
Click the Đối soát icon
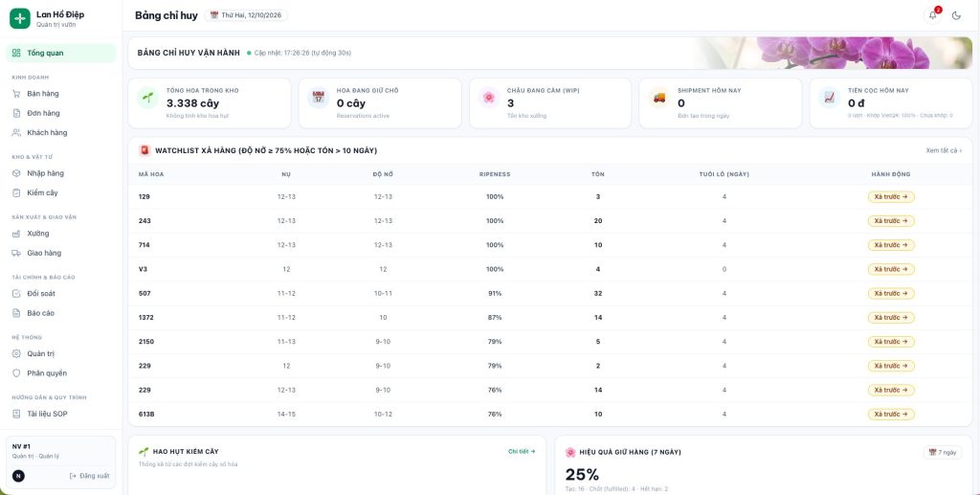point(16,293)
